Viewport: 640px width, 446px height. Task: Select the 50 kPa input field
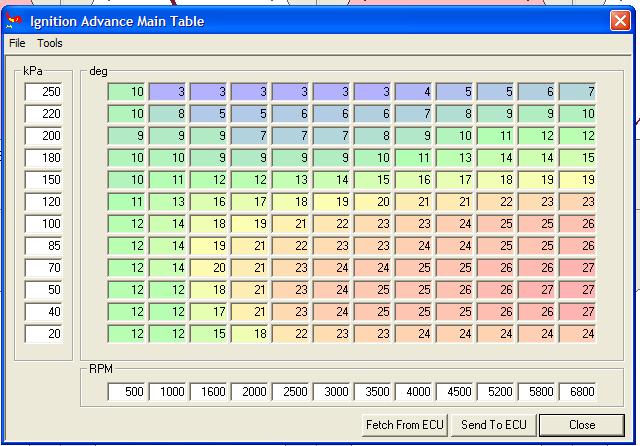[43, 290]
